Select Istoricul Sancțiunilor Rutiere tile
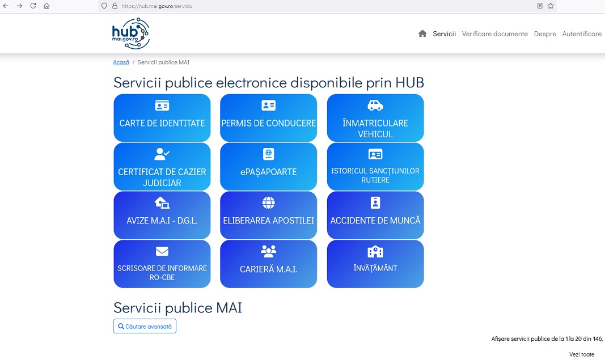 coord(375,167)
